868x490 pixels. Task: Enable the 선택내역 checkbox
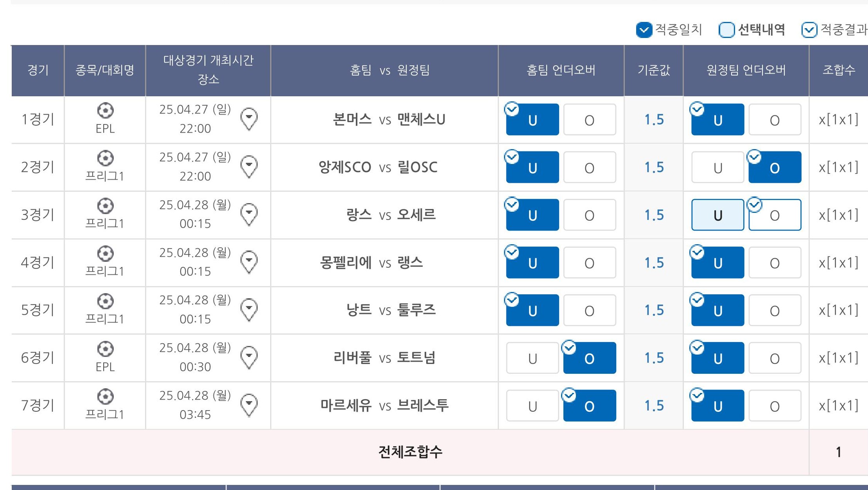726,30
